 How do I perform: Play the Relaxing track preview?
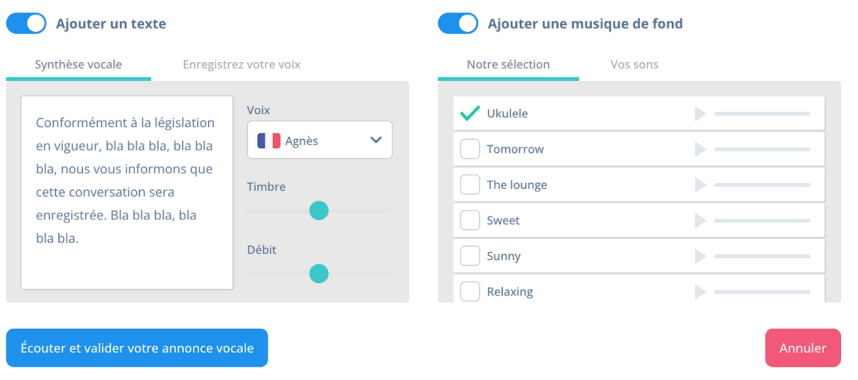[x=700, y=292]
